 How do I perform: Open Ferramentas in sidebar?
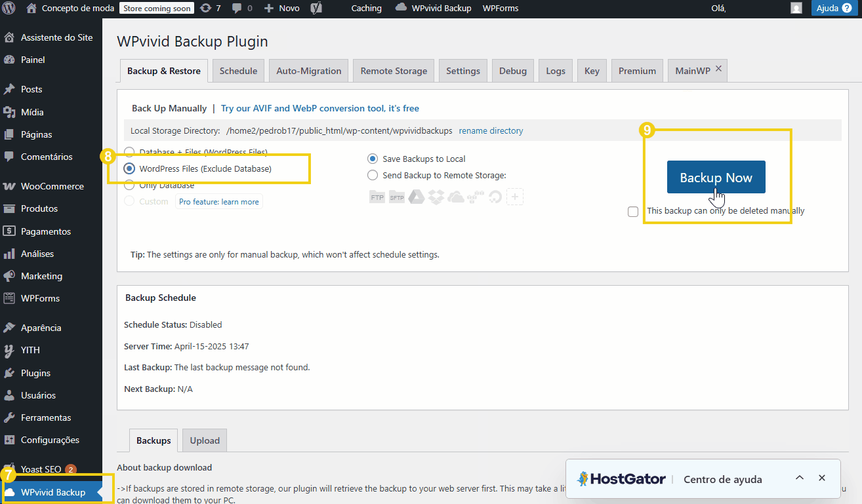point(51,417)
